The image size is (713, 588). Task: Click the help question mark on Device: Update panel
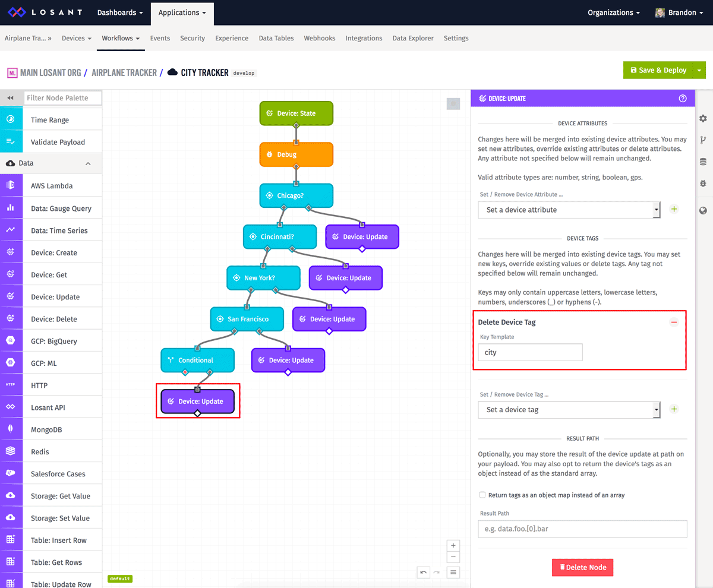point(683,98)
